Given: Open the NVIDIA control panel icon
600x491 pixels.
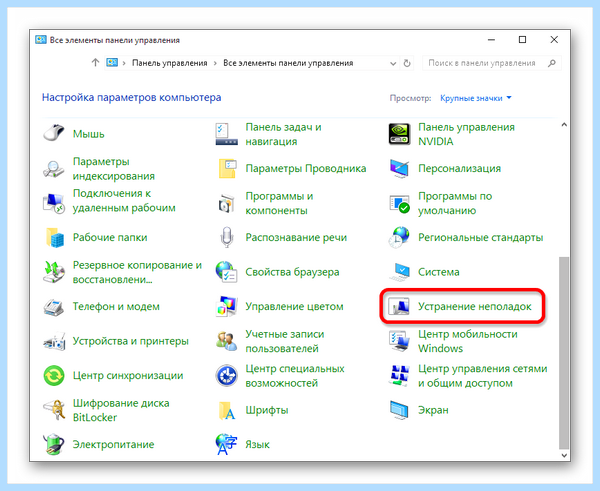Looking at the screenshot, I should (399, 134).
